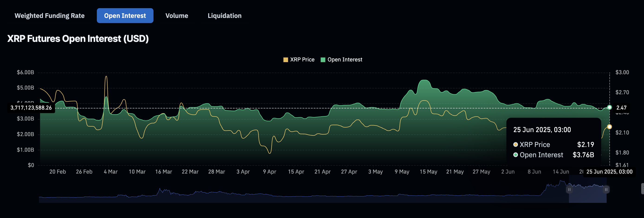This screenshot has width=644, height=218.
Task: Click the collapsed side panel handle at right edge
Action: [x=642, y=188]
